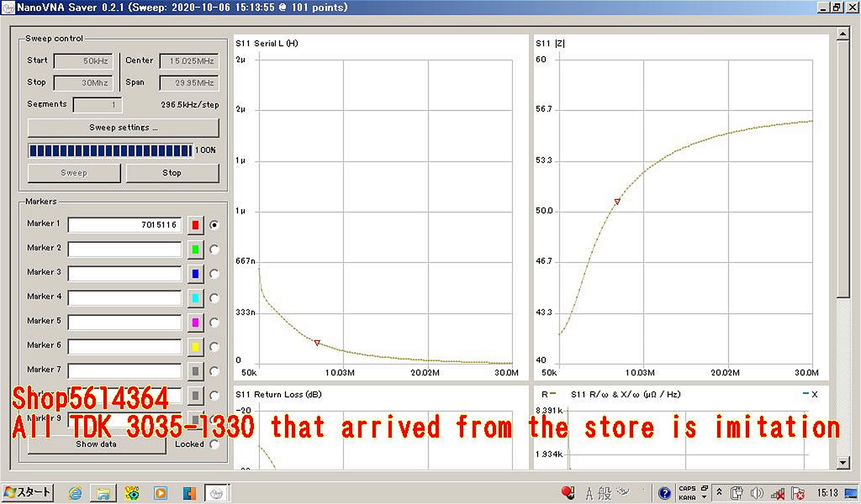
Task: Select the Marker 7 radio button
Action: tap(214, 371)
